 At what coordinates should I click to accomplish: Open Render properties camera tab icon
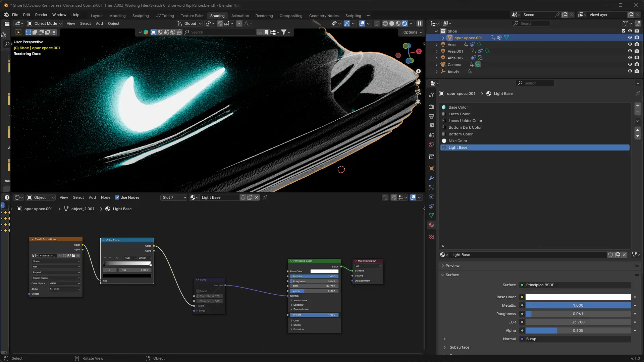431,107
